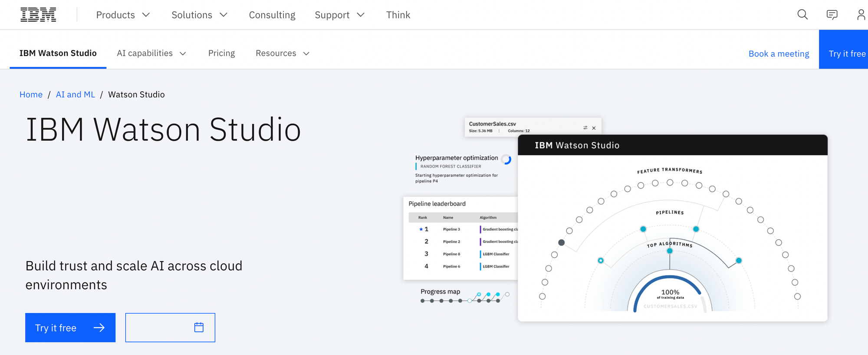Expand the Products menu
This screenshot has height=355, width=868.
tap(123, 15)
